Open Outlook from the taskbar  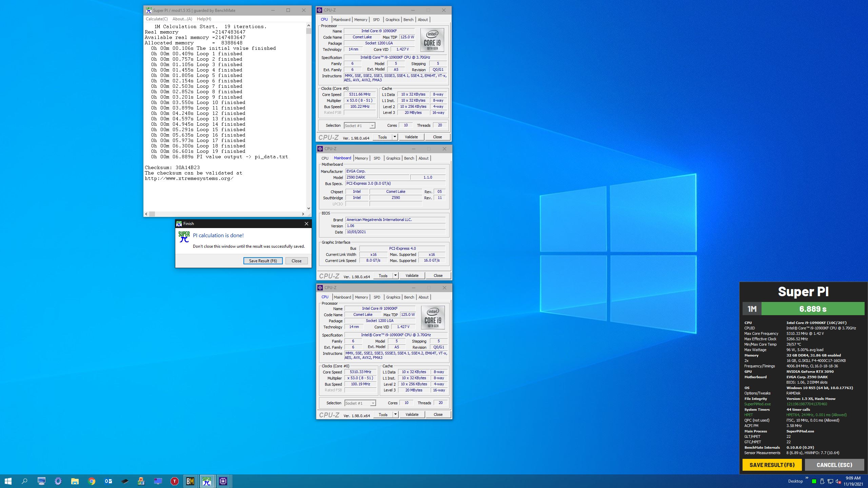[x=108, y=481]
